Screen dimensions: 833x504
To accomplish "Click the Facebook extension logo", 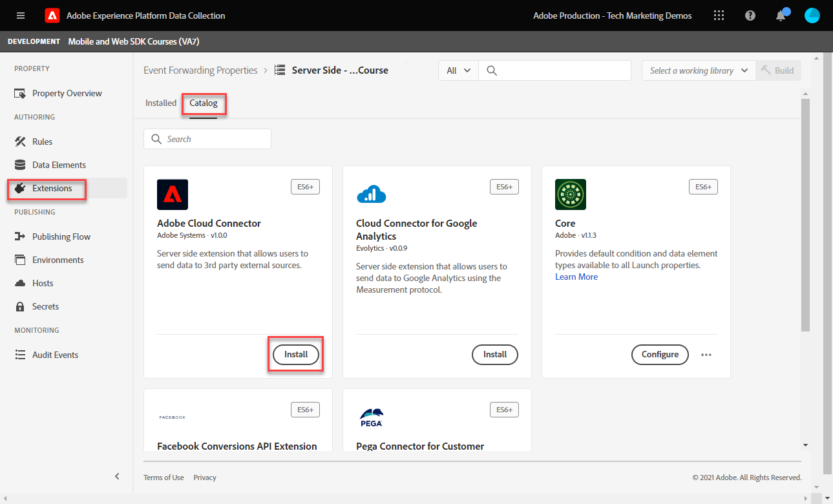I will [x=173, y=417].
